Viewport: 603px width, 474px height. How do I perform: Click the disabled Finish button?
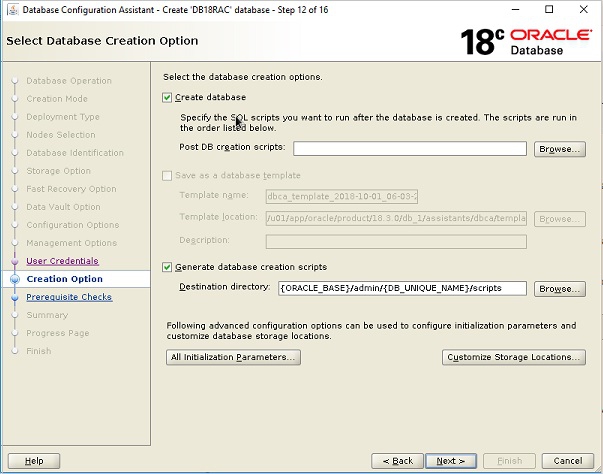pos(510,461)
